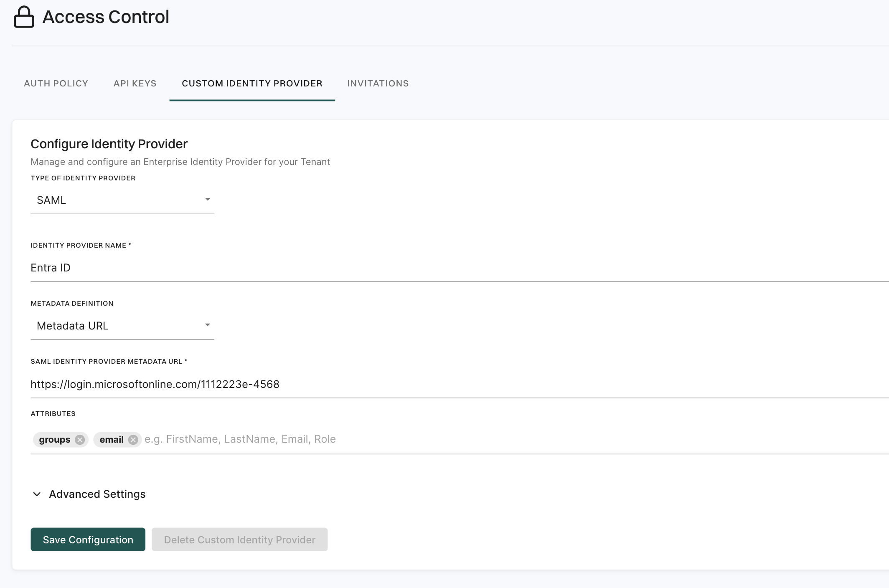The width and height of the screenshot is (889, 588).
Task: Click the Metadata URL selected option text
Action: pyautogui.click(x=73, y=325)
